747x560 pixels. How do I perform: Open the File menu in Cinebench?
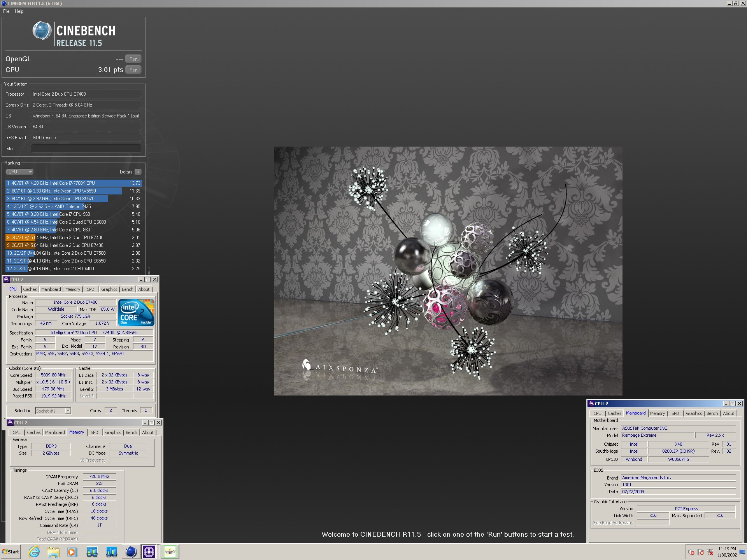coord(6,11)
